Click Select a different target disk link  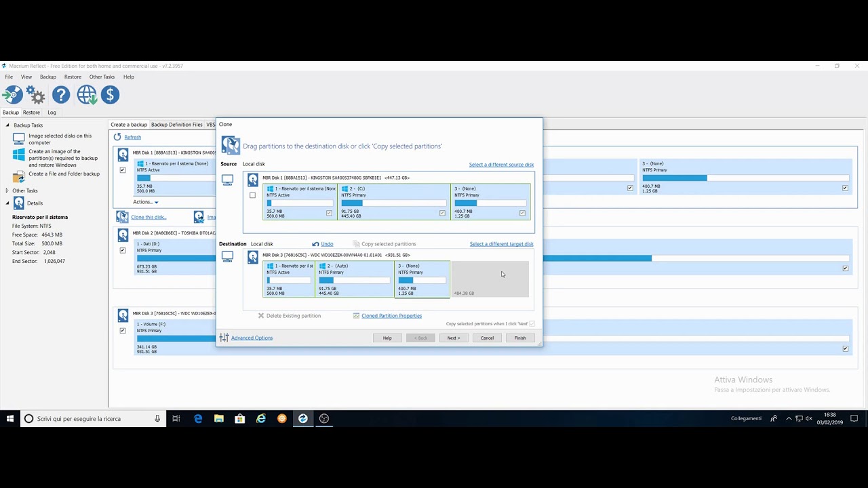point(501,244)
